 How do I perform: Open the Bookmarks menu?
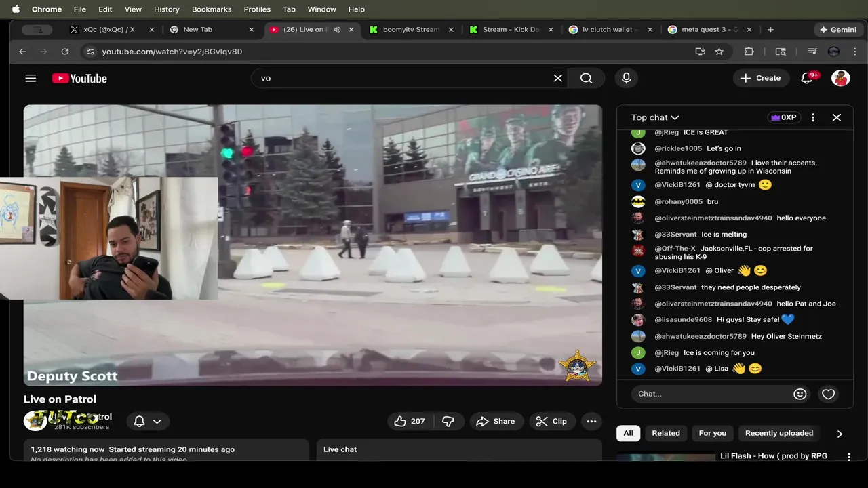point(212,9)
